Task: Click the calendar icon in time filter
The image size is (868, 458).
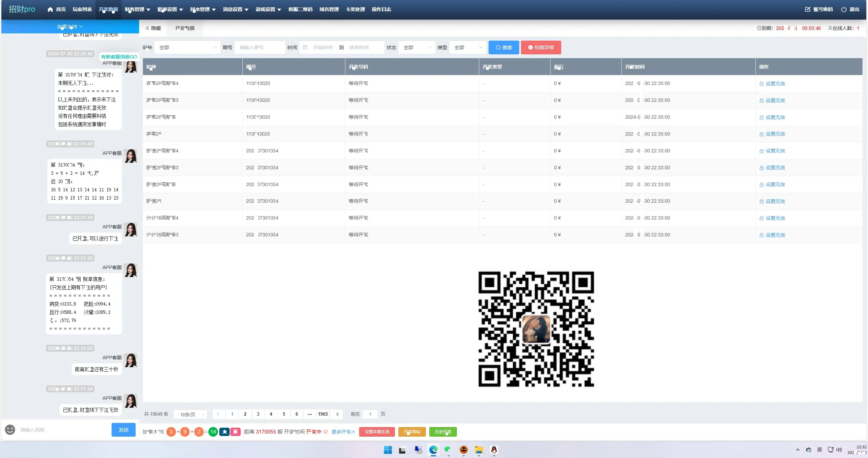Action: [305, 47]
